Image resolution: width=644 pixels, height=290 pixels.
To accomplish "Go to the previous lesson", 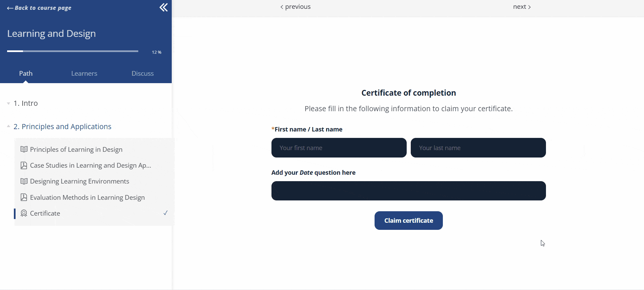I will pyautogui.click(x=295, y=7).
